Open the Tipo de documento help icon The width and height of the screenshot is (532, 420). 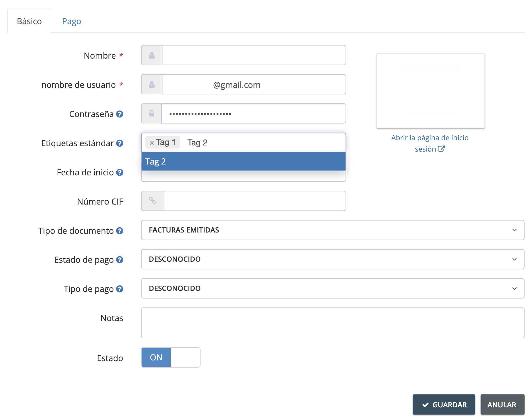(x=120, y=231)
